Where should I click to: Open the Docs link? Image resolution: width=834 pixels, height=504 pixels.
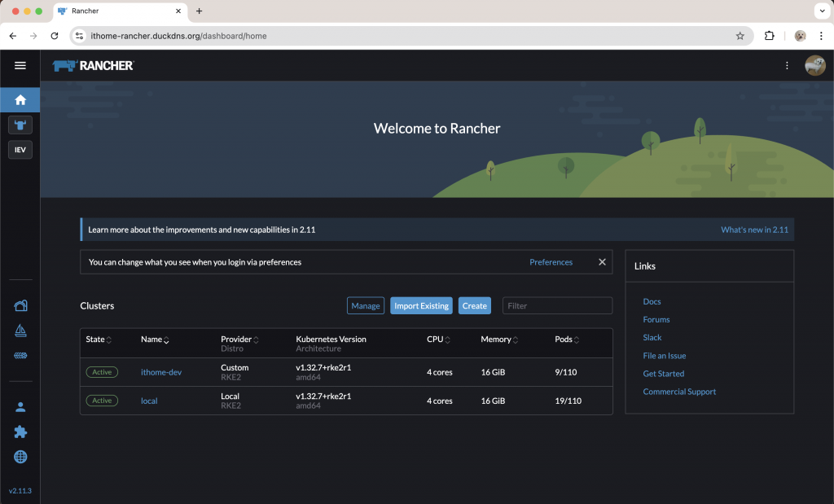click(x=652, y=301)
